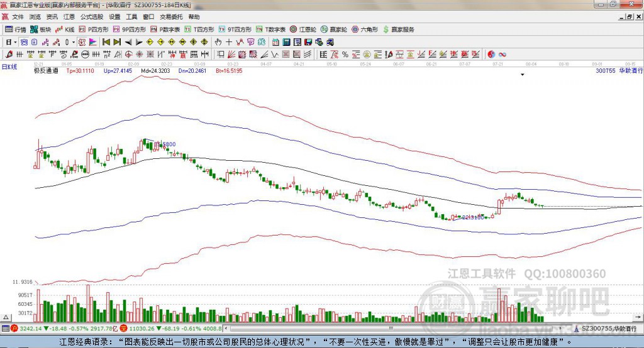
Task: Open the P数字表 tool
Action: tap(165, 30)
